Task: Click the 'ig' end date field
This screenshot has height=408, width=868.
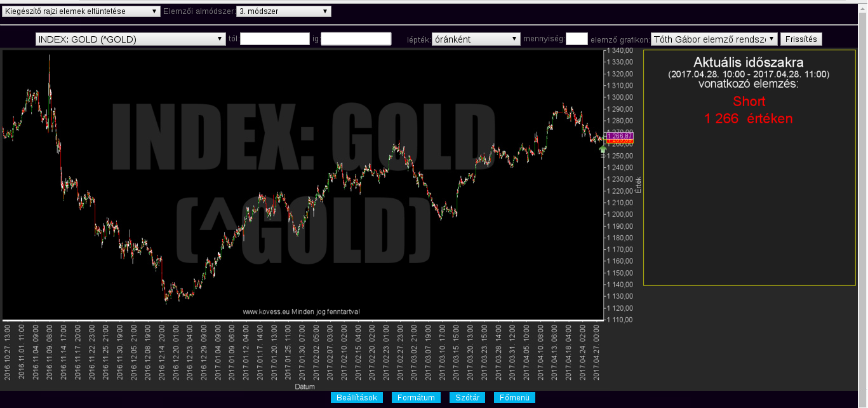Action: (356, 39)
